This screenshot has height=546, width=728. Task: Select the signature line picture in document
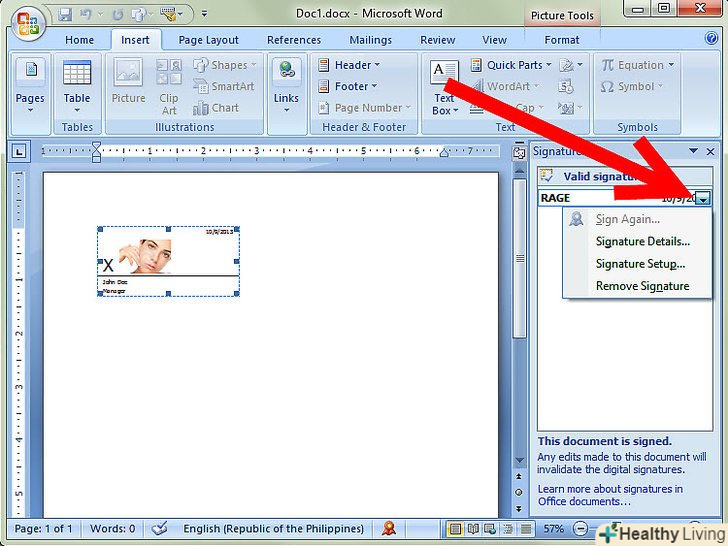169,261
